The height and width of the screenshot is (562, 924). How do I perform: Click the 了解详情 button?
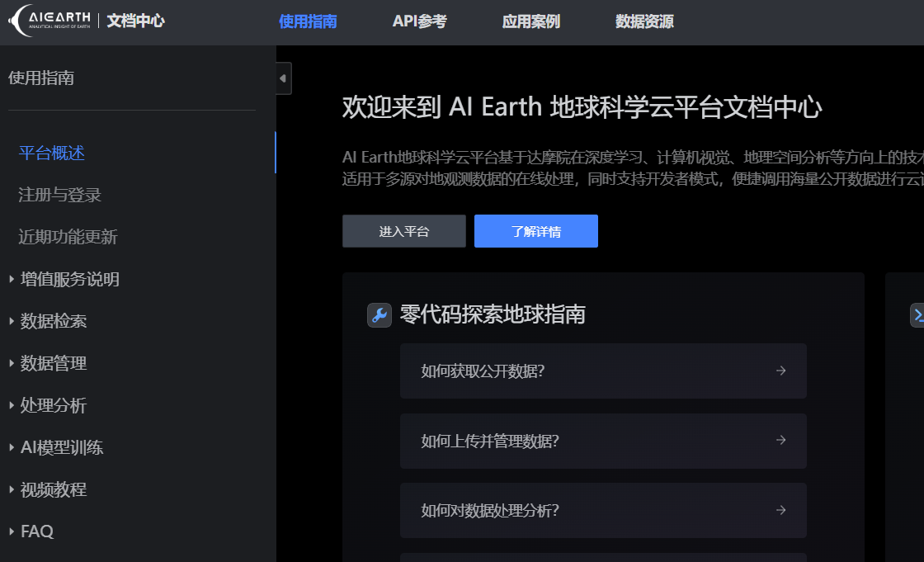(535, 231)
